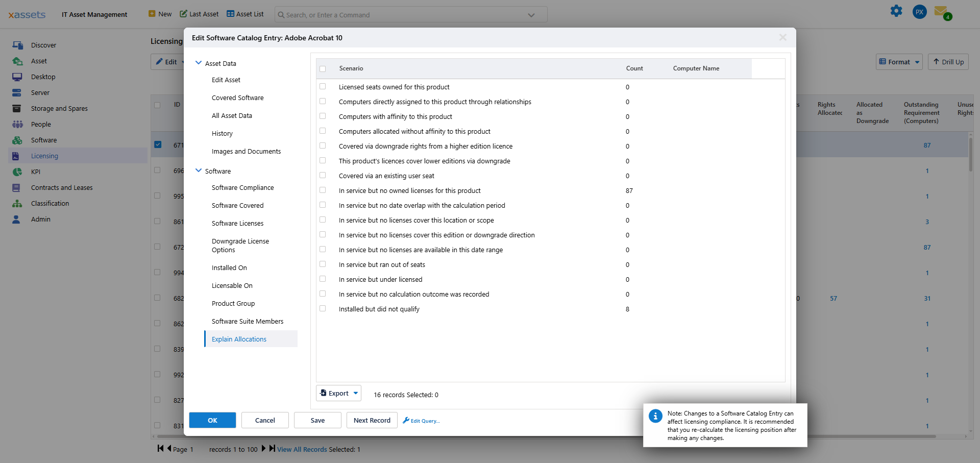Viewport: 980px width, 463px height.
Task: Go to Next Record
Action: pyautogui.click(x=372, y=420)
